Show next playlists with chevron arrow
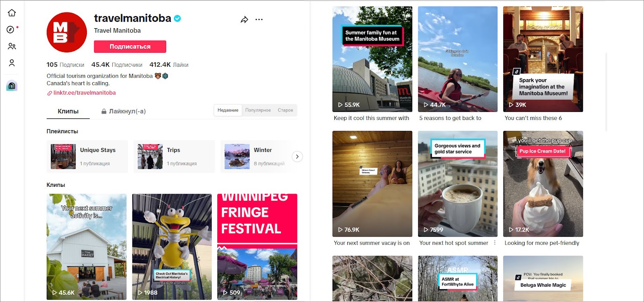The image size is (644, 302). click(x=297, y=157)
